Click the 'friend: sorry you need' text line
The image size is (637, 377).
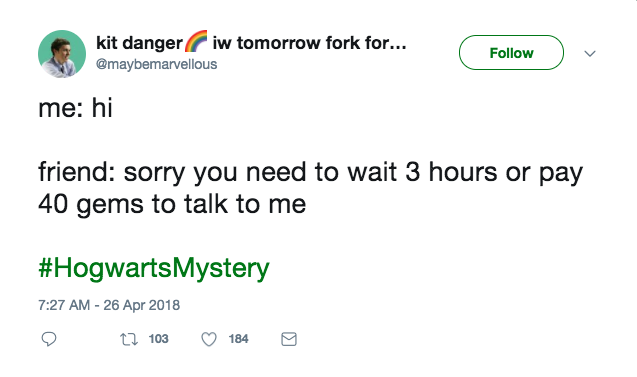pyautogui.click(x=310, y=172)
